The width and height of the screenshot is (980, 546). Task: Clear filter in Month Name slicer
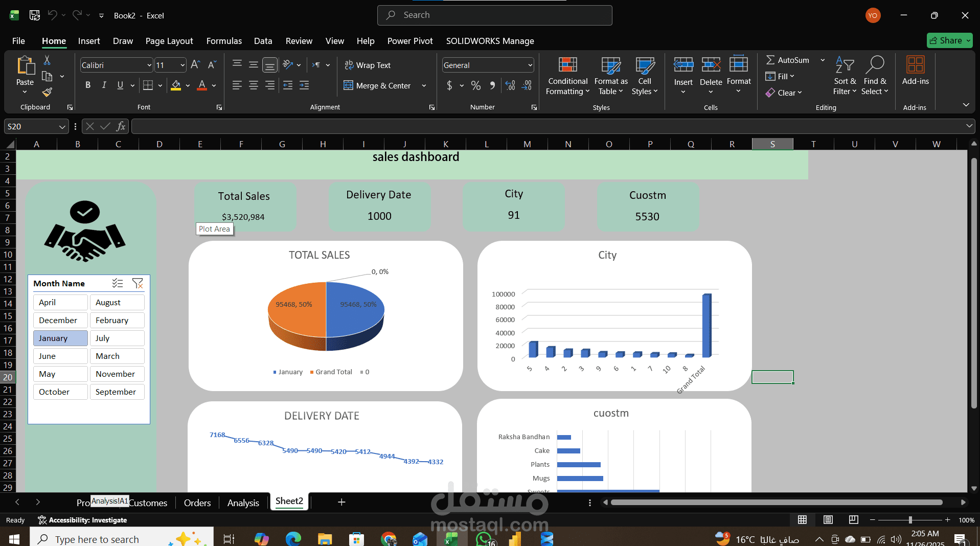click(138, 283)
